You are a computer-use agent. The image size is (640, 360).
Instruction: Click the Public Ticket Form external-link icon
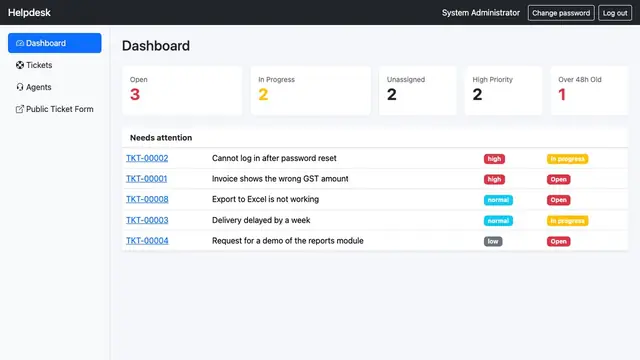(20, 109)
